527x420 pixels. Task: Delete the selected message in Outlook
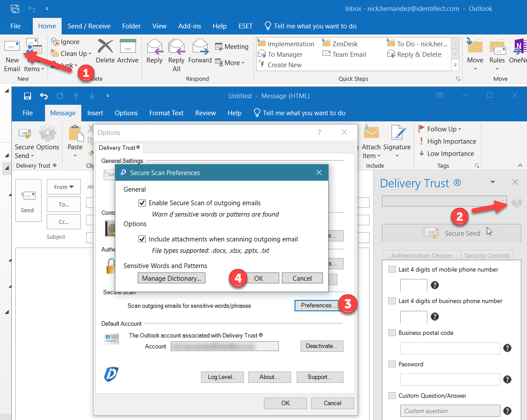[x=105, y=52]
